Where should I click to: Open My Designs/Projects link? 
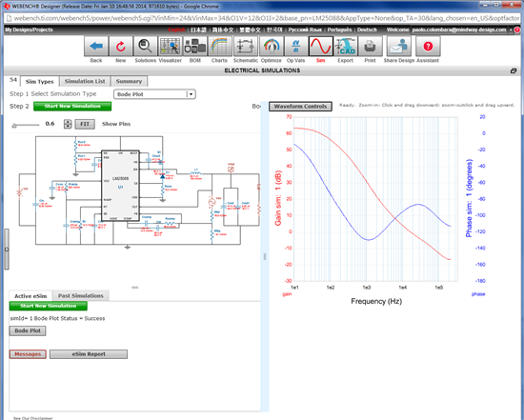29,30
